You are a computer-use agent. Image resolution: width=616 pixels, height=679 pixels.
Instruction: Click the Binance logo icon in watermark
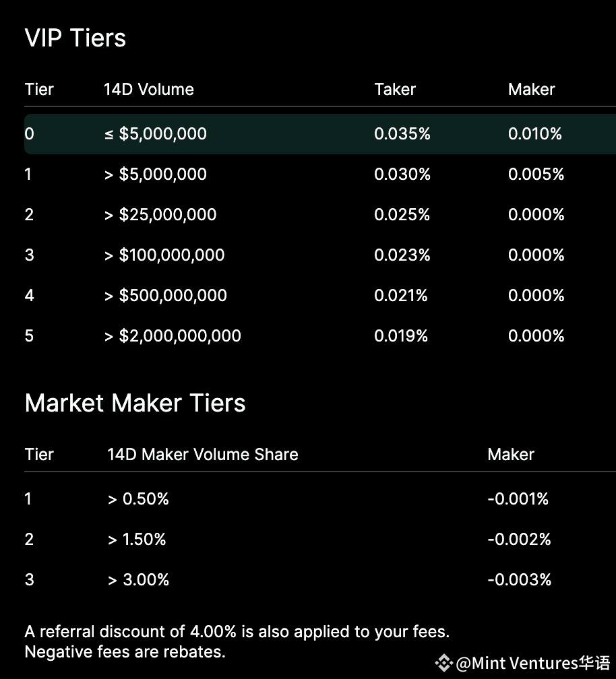tap(444, 664)
